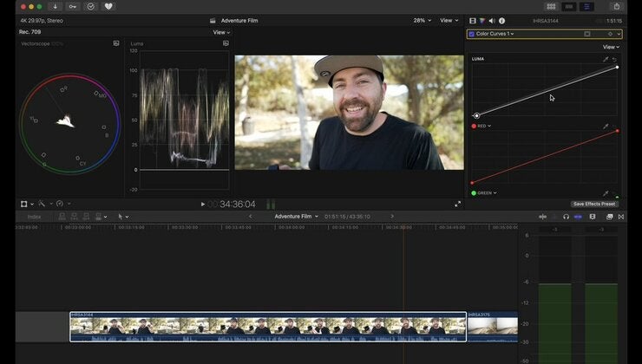
Task: Open the View menu in Color inspector
Action: click(x=611, y=47)
